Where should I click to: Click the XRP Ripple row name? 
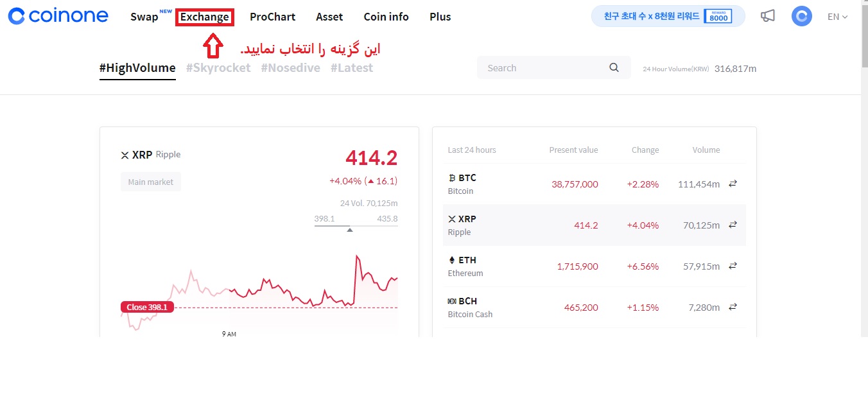coord(462,225)
